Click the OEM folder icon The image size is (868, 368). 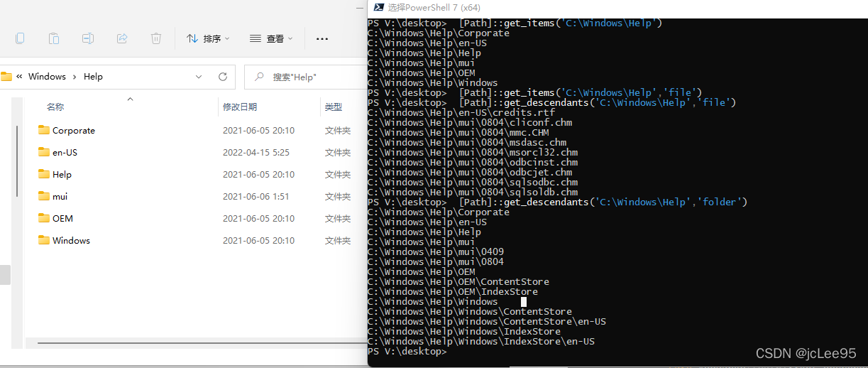(44, 218)
